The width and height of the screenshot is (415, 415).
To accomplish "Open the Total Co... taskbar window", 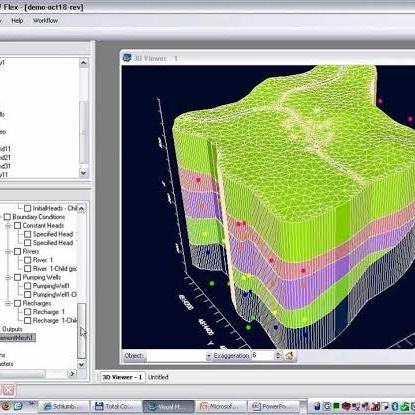I will click(x=116, y=406).
